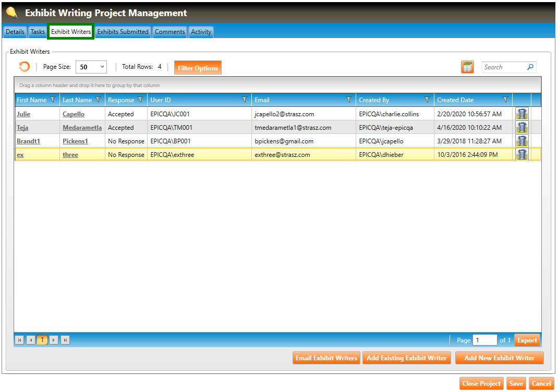Click the Page number input field
This screenshot has height=392, width=558.
(484, 340)
